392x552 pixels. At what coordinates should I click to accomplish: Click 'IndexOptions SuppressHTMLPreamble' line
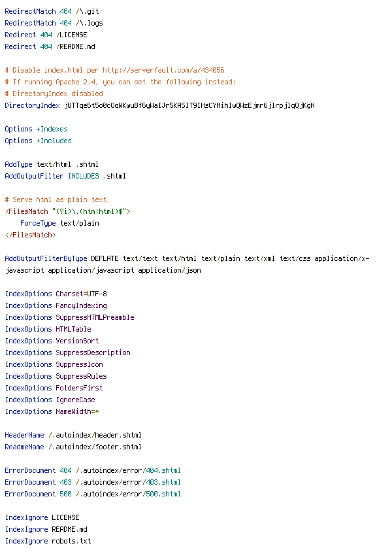pyautogui.click(x=69, y=317)
